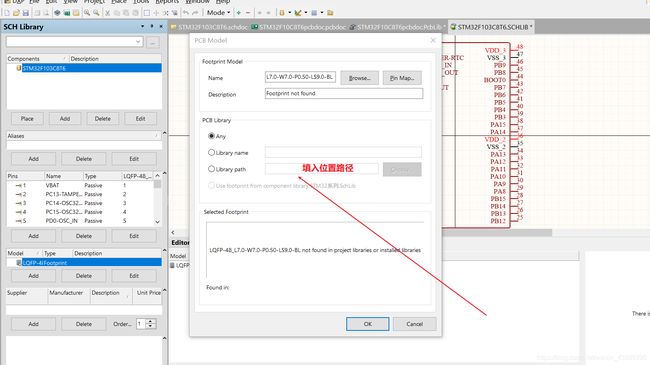Screen dimensions: 650x365
Task: Click the Zoom In magnifier icon
Action: pos(87,13)
